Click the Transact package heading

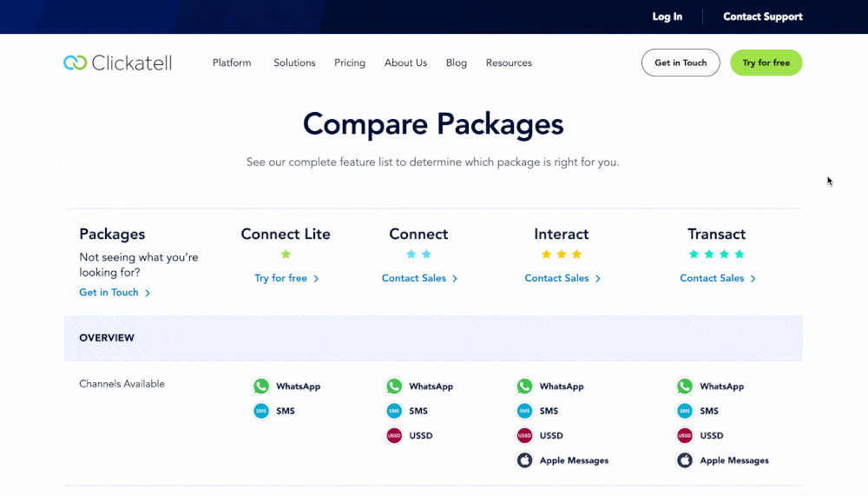[716, 234]
